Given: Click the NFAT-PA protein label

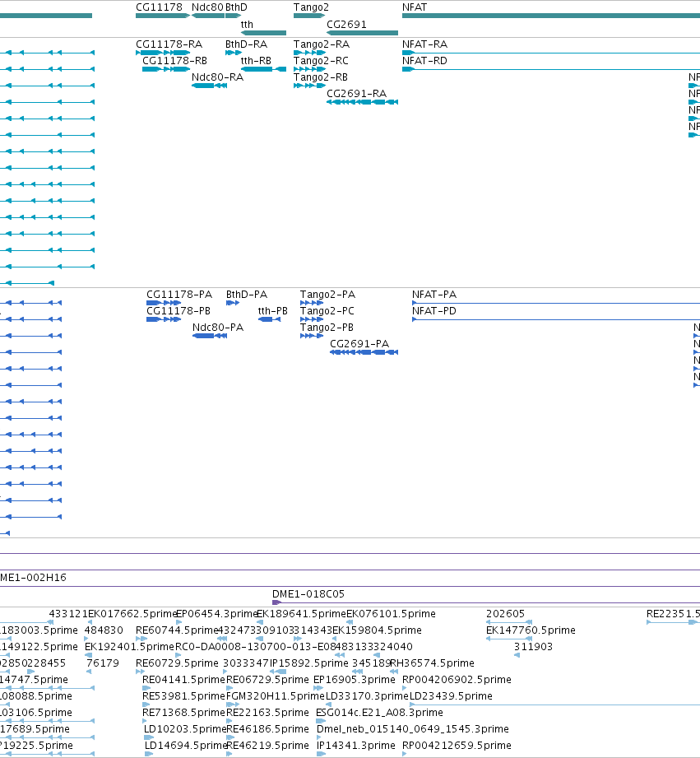Looking at the screenshot, I should tap(434, 295).
